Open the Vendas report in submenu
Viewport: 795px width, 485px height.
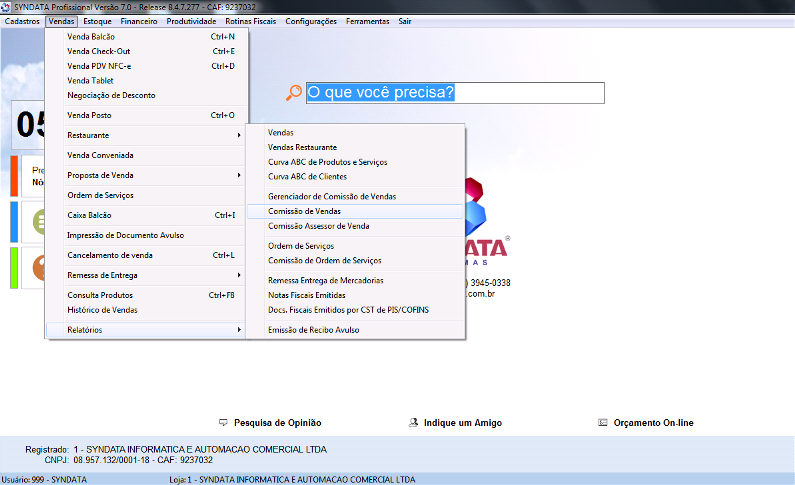(355, 132)
